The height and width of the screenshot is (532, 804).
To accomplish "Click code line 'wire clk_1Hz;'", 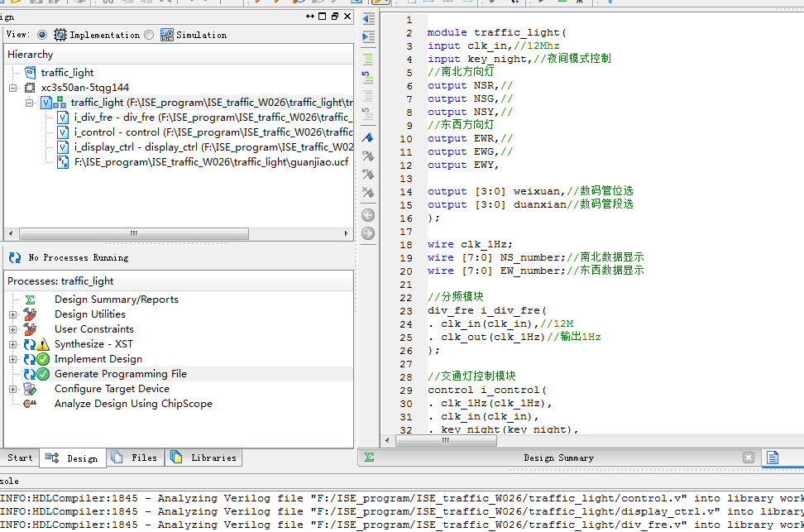I will 470,244.
